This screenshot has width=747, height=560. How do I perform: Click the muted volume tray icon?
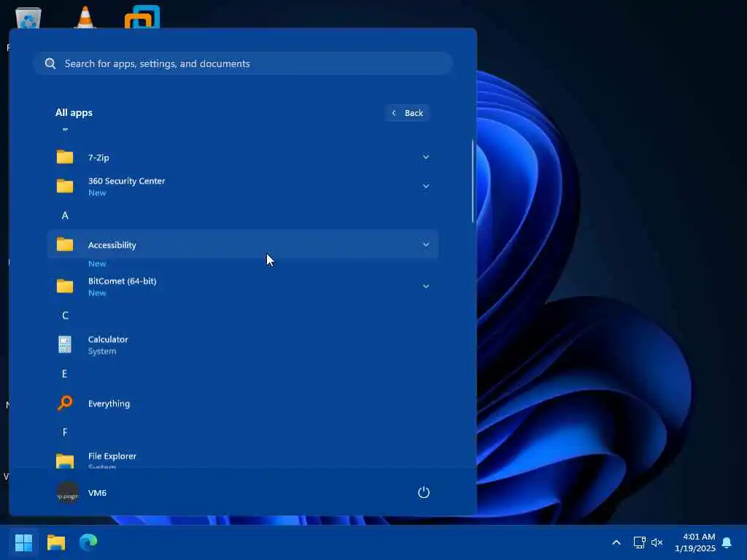[x=657, y=542]
